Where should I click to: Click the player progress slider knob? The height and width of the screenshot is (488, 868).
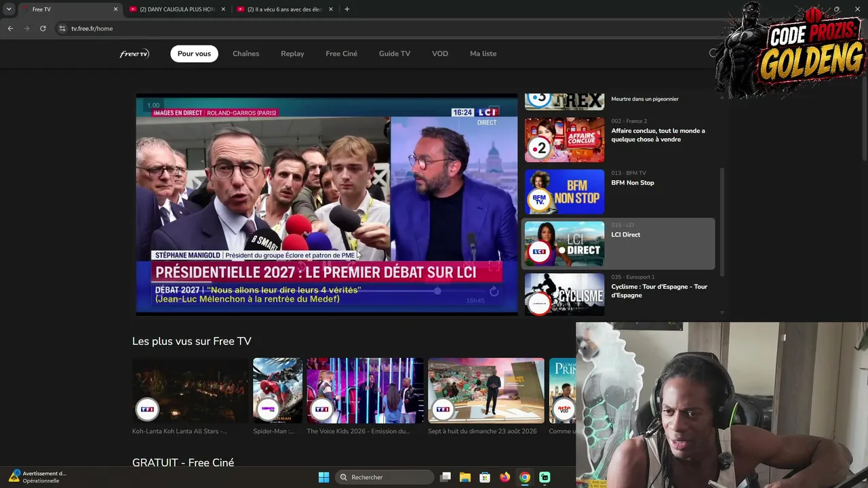(x=437, y=291)
